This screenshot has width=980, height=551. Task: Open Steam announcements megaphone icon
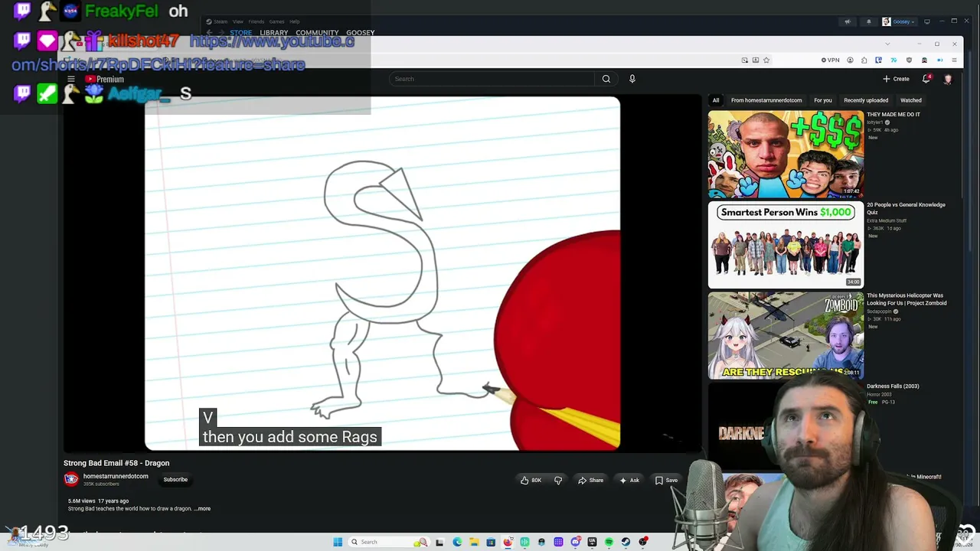[x=848, y=21]
